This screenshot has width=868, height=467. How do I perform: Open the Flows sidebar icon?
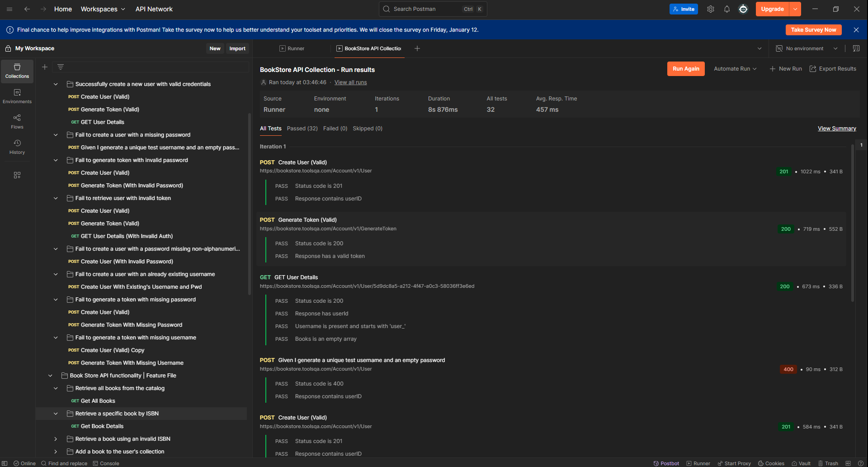[x=17, y=122]
